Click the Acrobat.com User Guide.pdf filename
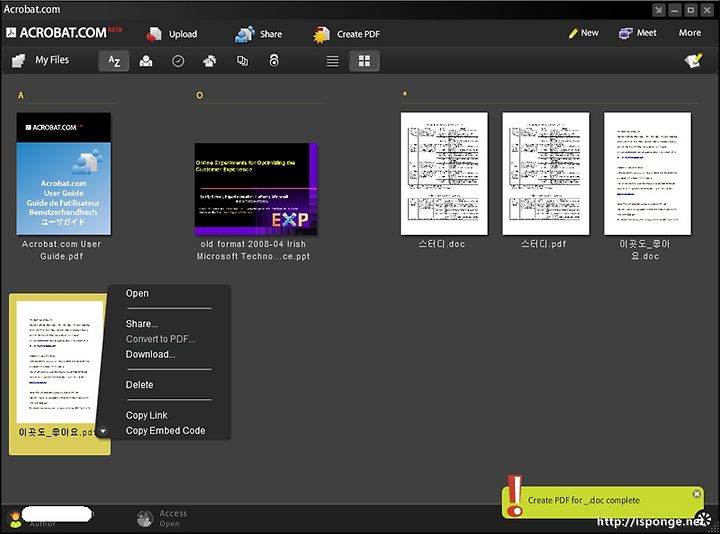This screenshot has height=534, width=720. (x=62, y=250)
